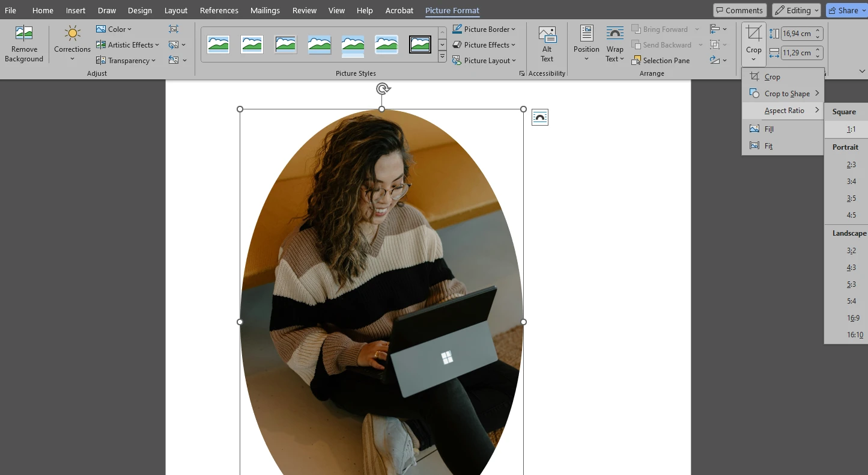Open the Picture Layout dropdown
The width and height of the screenshot is (868, 475).
[x=484, y=60]
